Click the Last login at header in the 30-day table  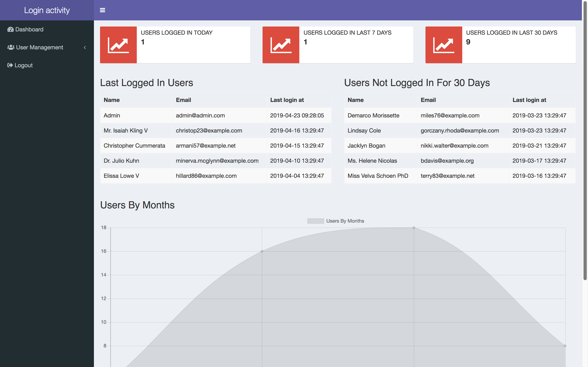click(529, 100)
